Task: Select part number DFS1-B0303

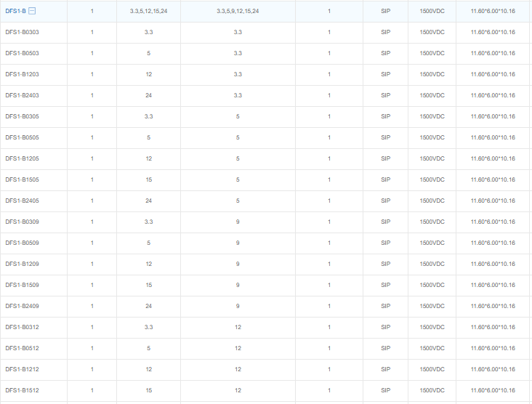Action: click(x=22, y=32)
